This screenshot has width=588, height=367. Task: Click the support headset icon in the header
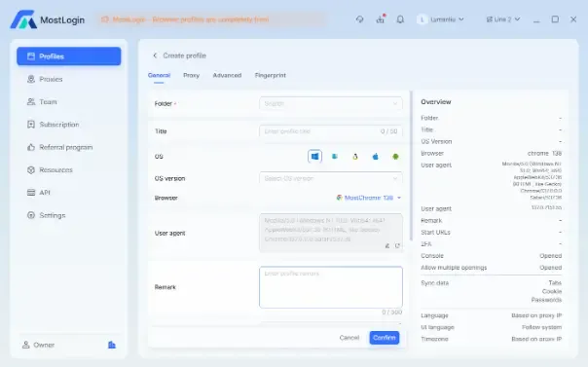359,19
